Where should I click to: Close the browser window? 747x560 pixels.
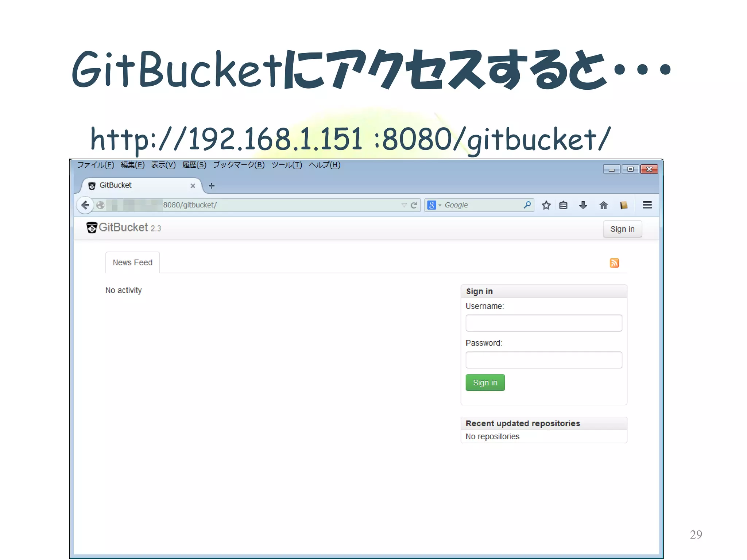tap(649, 169)
